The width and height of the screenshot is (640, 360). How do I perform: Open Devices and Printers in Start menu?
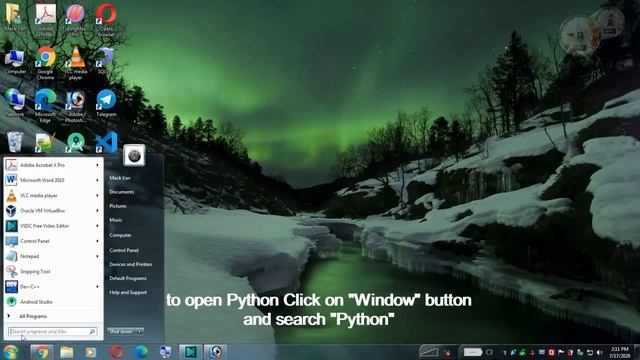131,264
